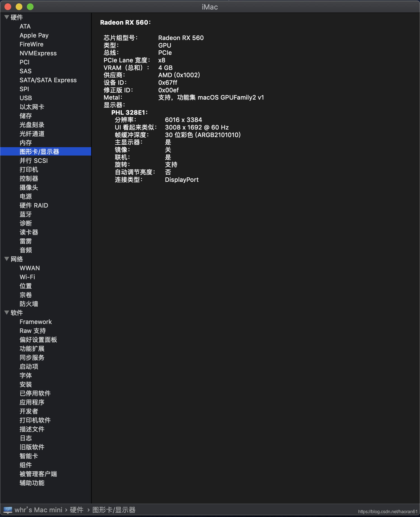Collapse the 网络 section triangle

(7, 259)
